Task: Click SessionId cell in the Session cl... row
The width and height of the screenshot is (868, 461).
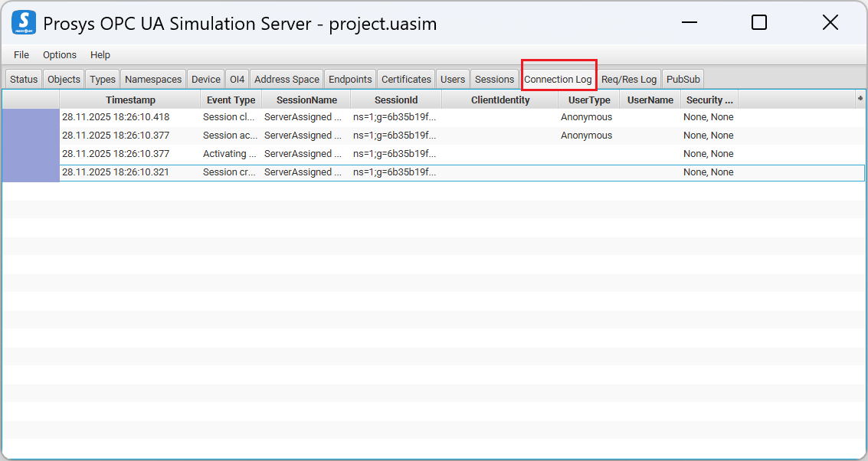Action: 395,116
